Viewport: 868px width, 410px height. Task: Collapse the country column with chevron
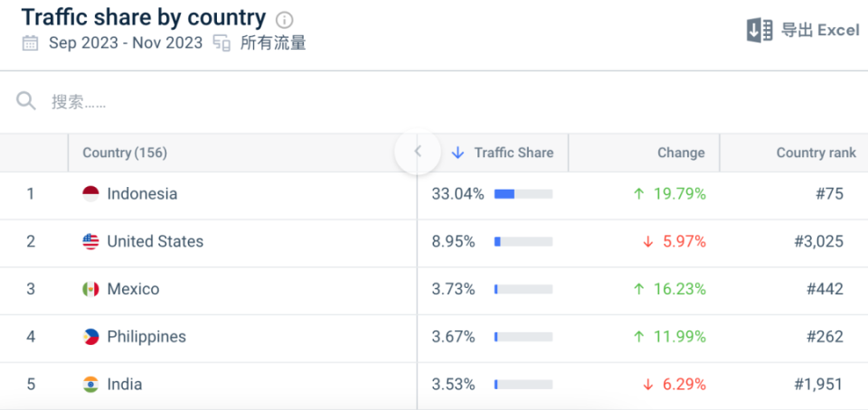418,152
